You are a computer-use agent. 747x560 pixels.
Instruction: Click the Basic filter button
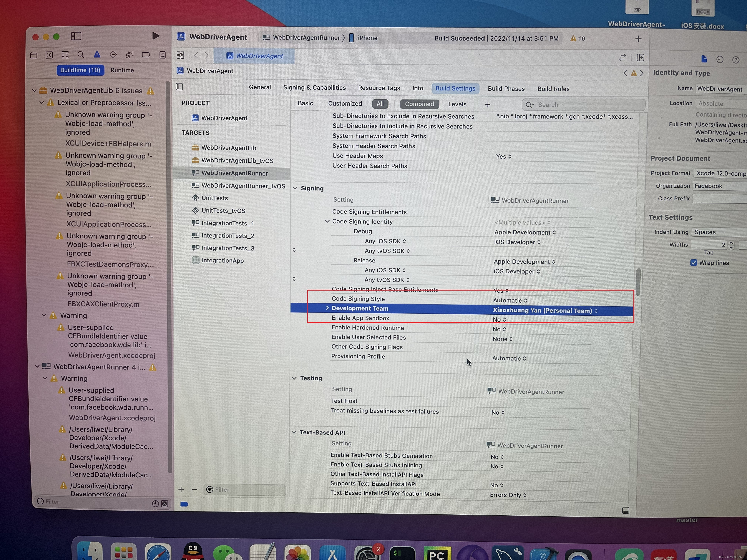[305, 103]
